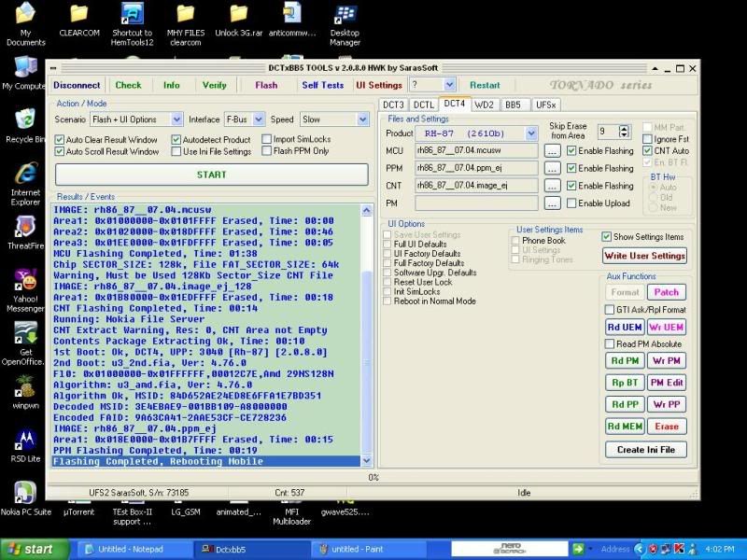
Task: Click the green START button
Action: (x=212, y=175)
